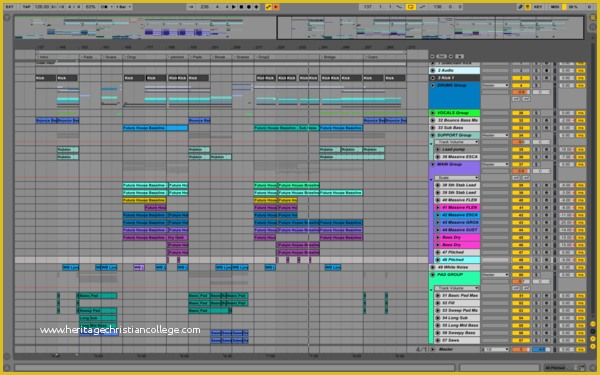Fold the SUPPORT Group track
The width and height of the screenshot is (600, 375).
coord(433,135)
